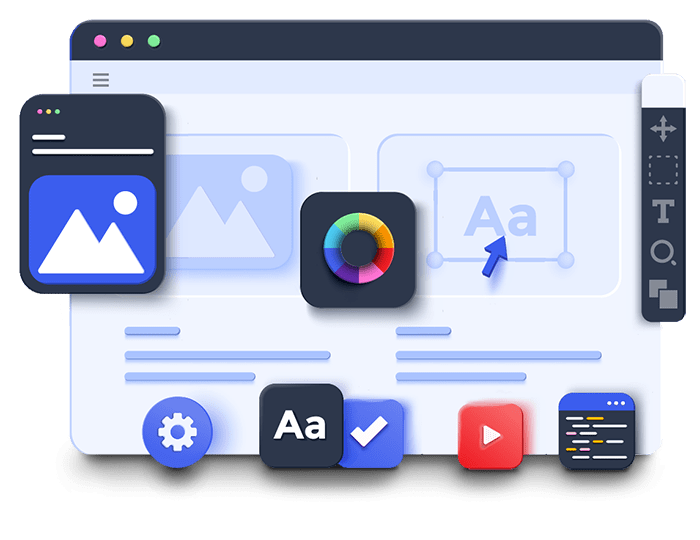Click the yellow window dot button
Screen dimensions: 700x540
click(127, 41)
